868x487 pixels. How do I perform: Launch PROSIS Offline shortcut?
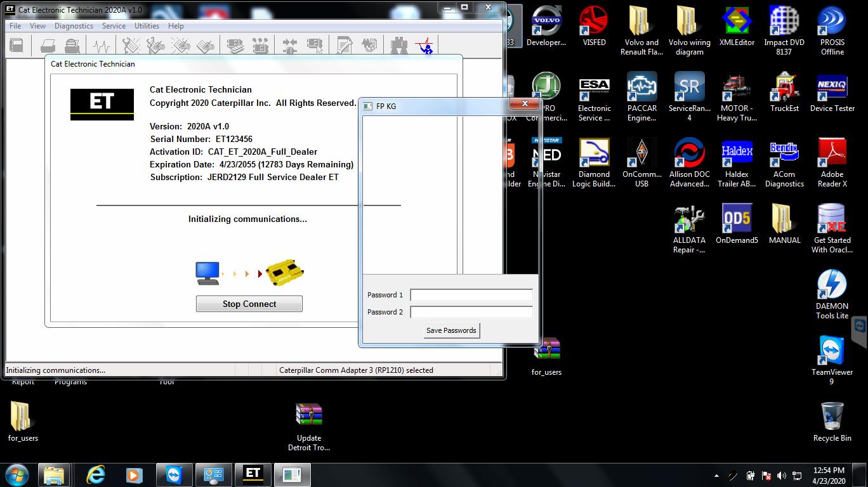(832, 30)
